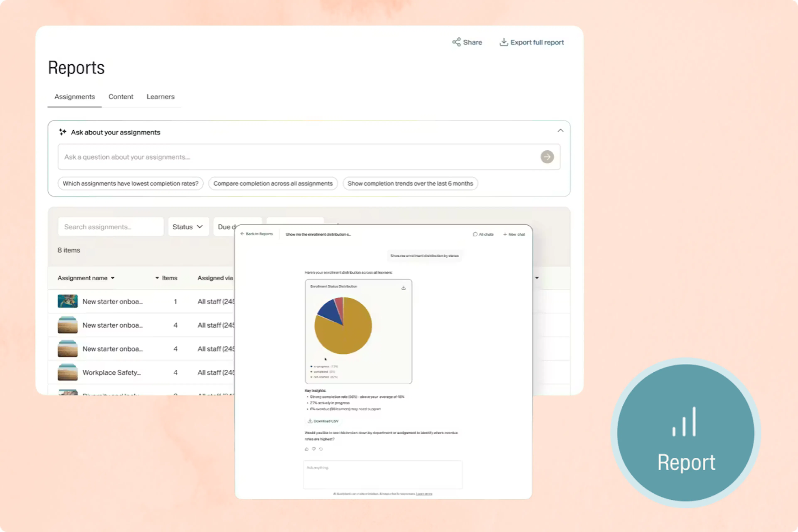Open the Content tab
This screenshot has height=532, width=798.
(121, 97)
